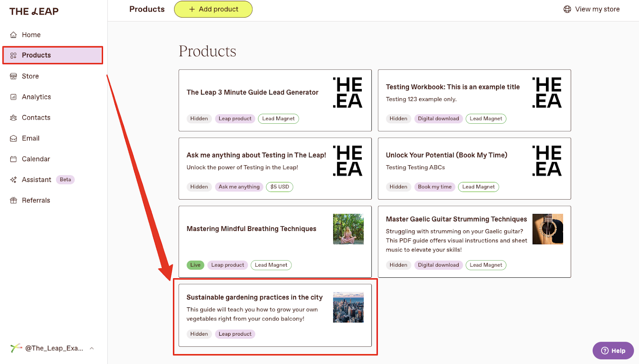Open the Assistant sparkle icon
The height and width of the screenshot is (364, 639).
click(14, 180)
